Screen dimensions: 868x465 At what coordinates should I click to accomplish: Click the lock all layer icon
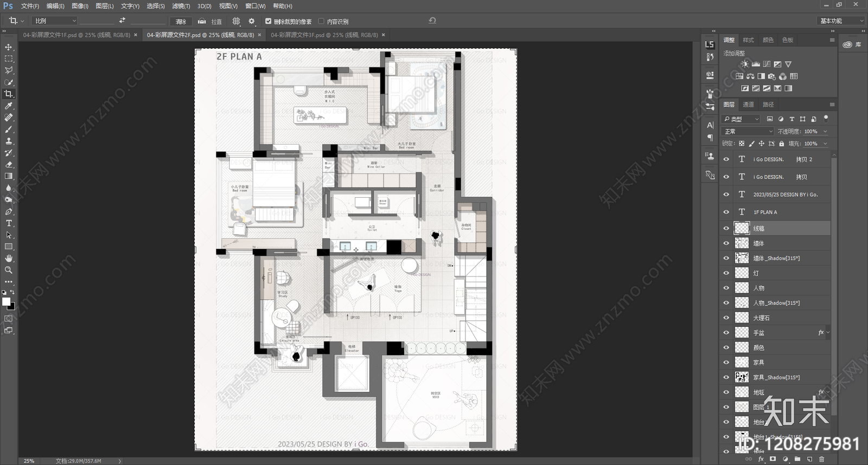click(x=781, y=144)
